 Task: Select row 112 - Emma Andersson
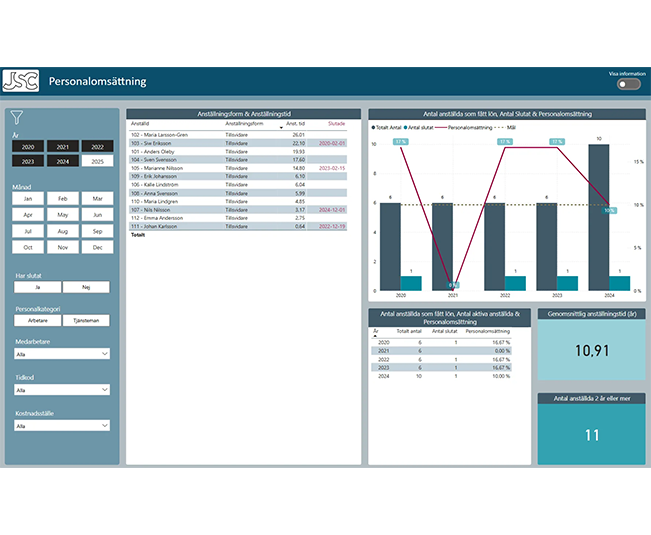point(238,218)
